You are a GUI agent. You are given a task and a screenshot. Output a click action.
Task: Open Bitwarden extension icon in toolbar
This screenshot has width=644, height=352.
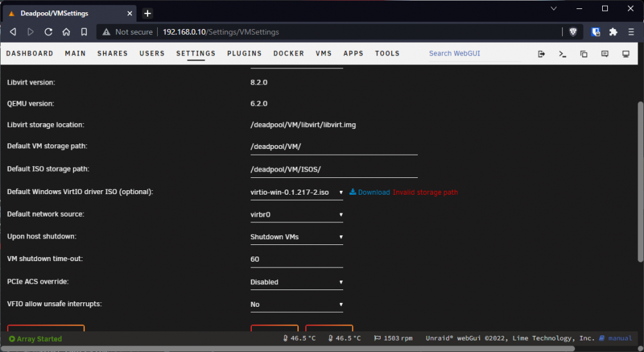(596, 32)
